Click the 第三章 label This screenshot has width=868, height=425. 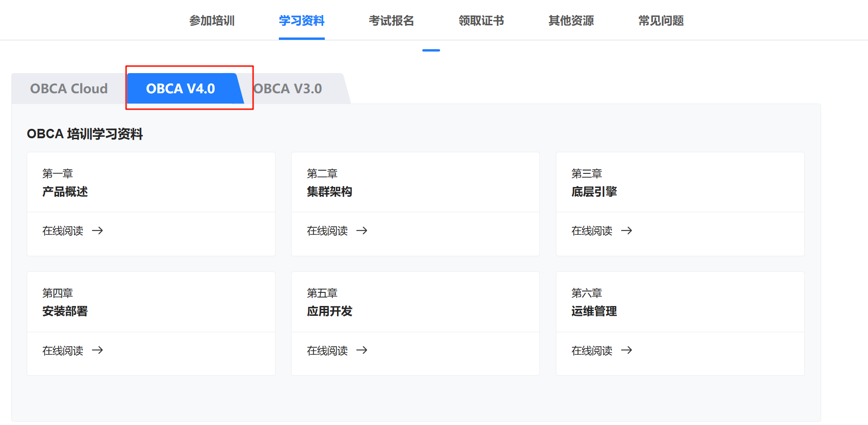click(587, 174)
